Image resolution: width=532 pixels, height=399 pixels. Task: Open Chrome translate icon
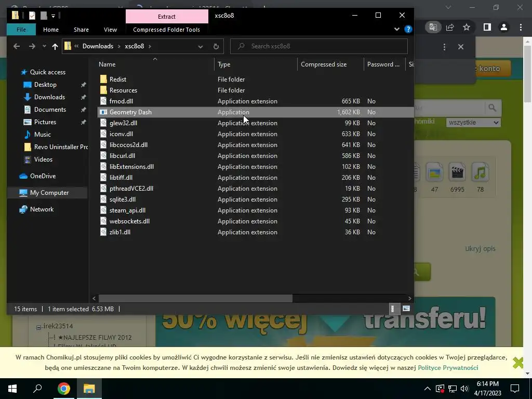(x=433, y=27)
